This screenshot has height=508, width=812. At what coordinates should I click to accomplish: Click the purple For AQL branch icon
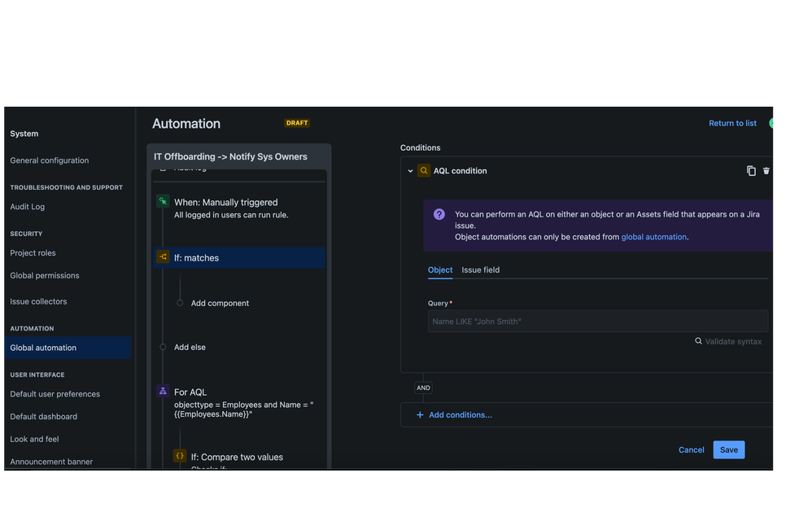coord(163,391)
